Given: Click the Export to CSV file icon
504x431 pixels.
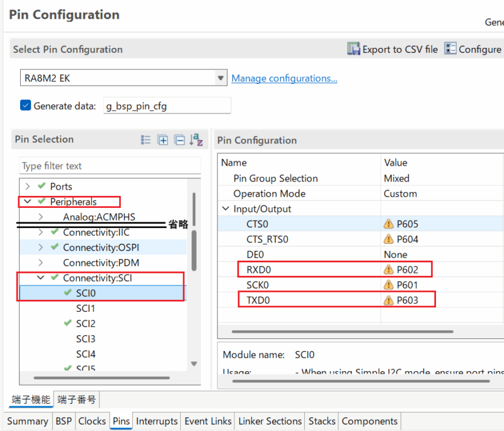Looking at the screenshot, I should (x=353, y=49).
